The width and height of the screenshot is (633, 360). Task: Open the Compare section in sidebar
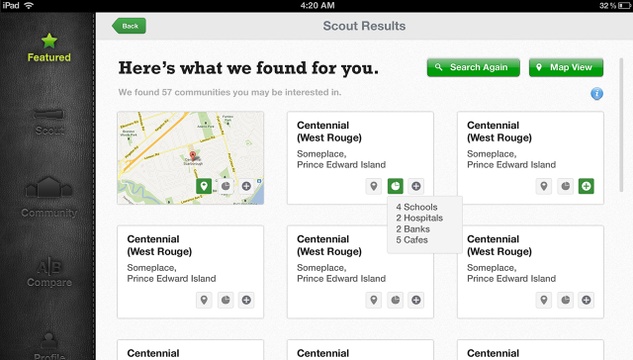49,274
